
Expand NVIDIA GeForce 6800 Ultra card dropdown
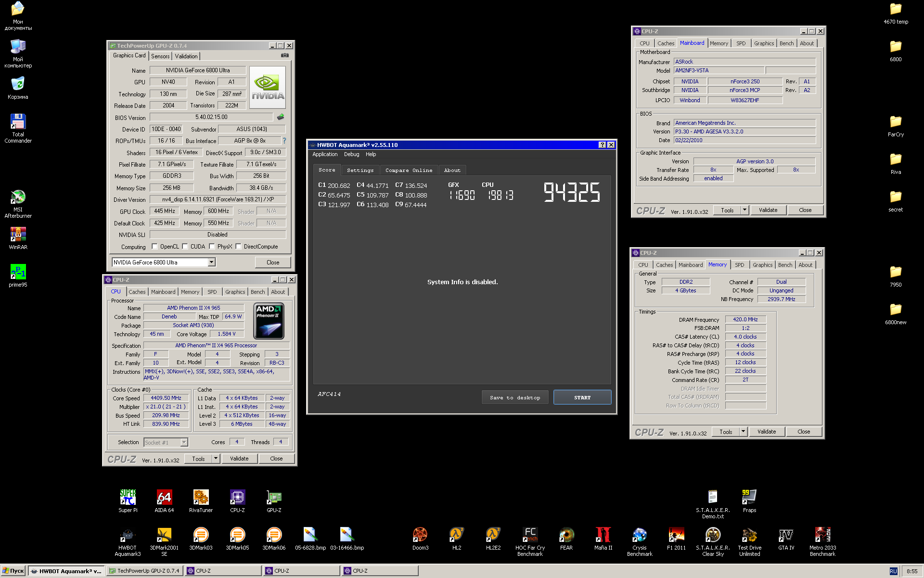click(211, 262)
